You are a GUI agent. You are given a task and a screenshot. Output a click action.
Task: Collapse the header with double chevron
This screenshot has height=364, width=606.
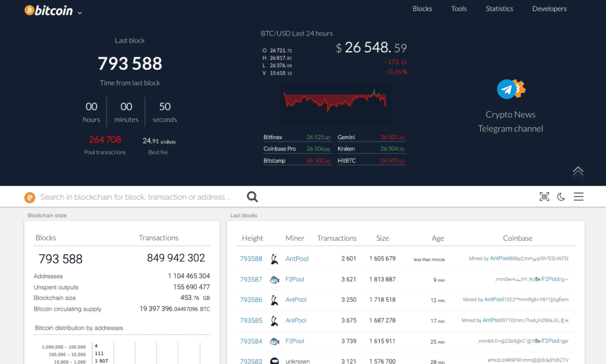point(578,171)
